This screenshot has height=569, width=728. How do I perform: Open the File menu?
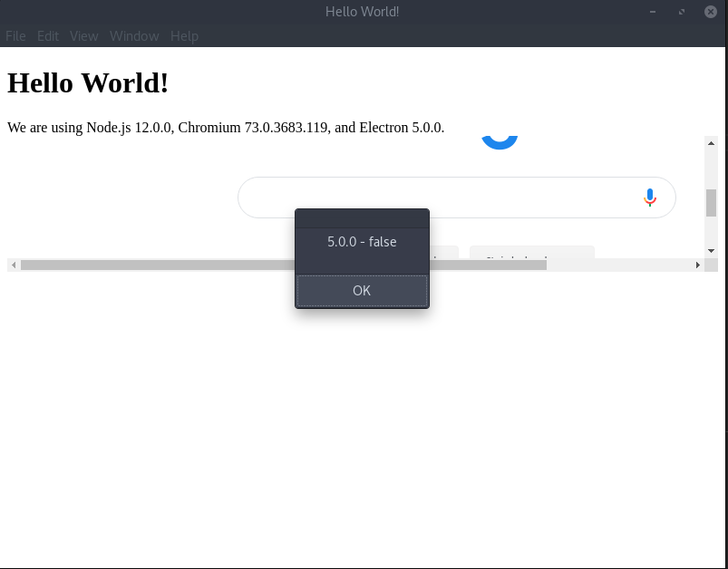tap(15, 36)
